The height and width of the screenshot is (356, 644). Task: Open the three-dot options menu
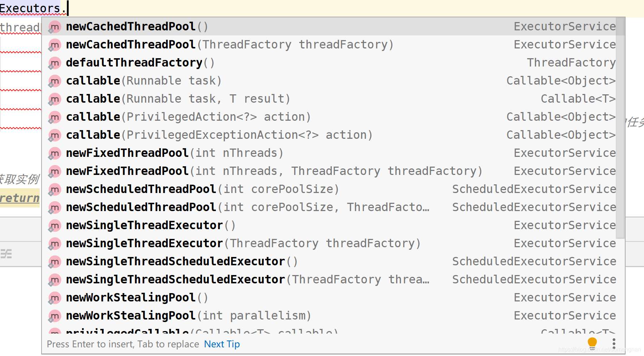[x=614, y=343]
